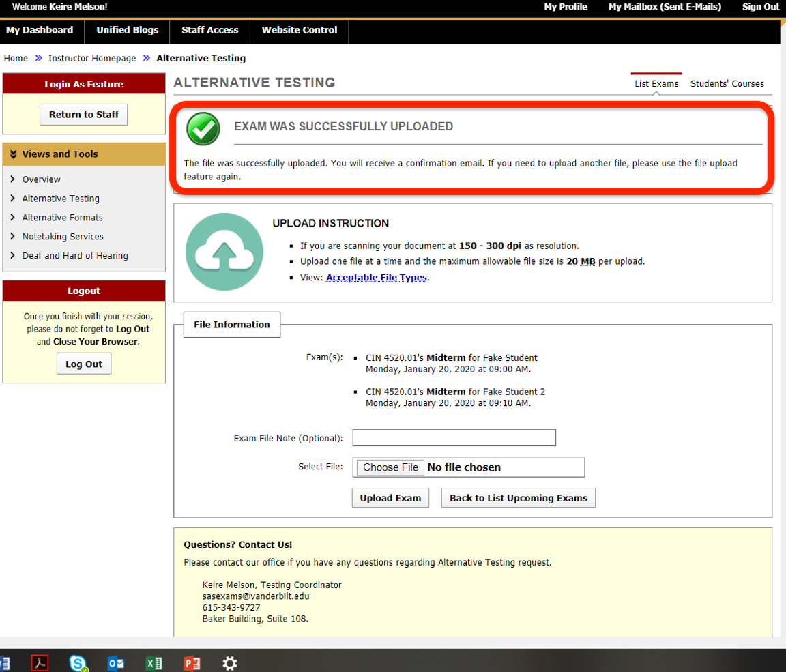Open Adobe Acrobat from the taskbar
This screenshot has width=786, height=672.
pyautogui.click(x=40, y=662)
